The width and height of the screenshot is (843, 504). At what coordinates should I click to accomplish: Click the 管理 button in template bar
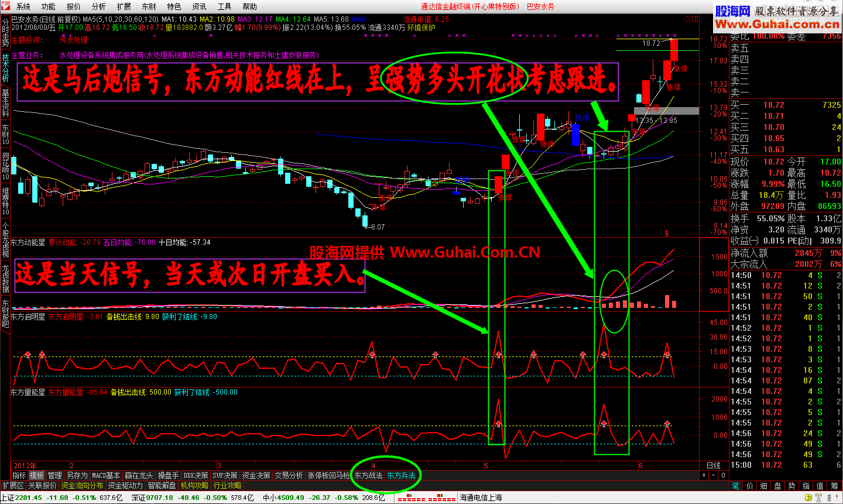coord(55,475)
